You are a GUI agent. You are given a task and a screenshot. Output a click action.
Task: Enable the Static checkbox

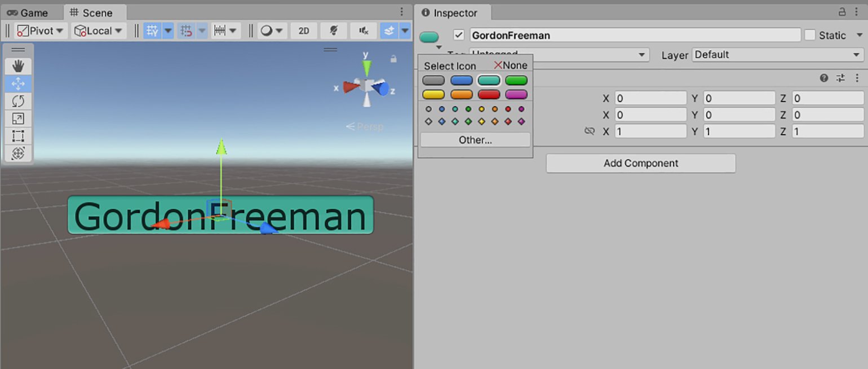pyautogui.click(x=810, y=35)
